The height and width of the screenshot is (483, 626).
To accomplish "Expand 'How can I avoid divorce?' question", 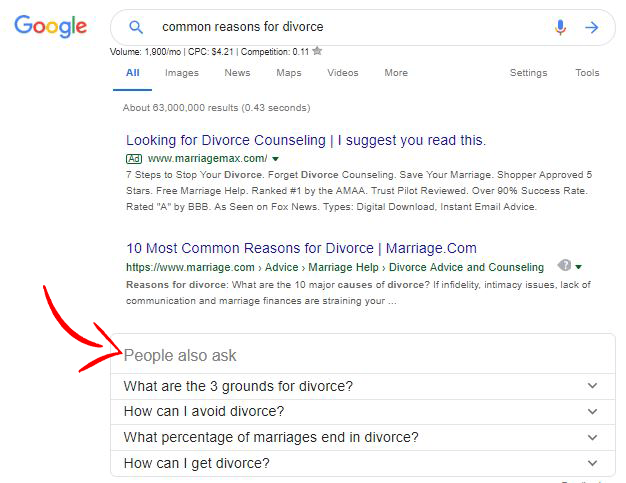I will [363, 412].
